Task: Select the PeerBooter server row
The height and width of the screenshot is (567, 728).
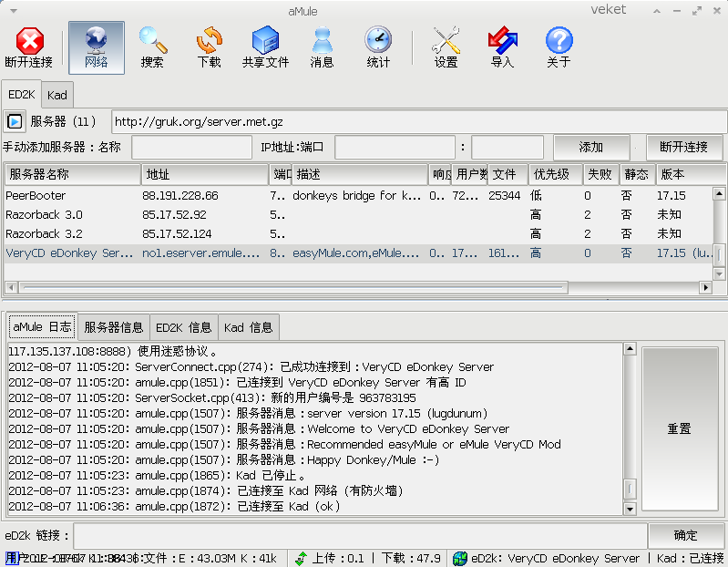Action: click(358, 195)
